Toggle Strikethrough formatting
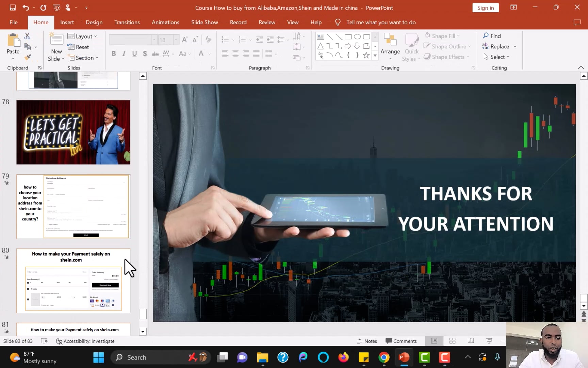The image size is (588, 368). click(x=156, y=53)
